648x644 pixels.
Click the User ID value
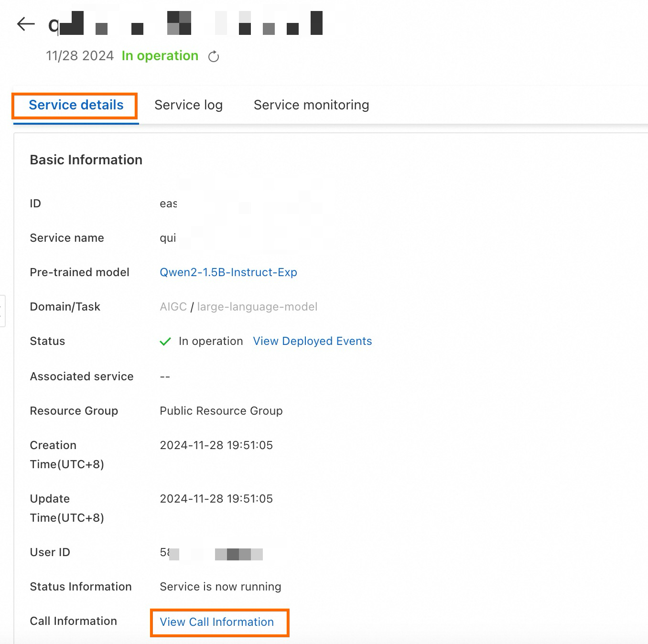(x=211, y=553)
